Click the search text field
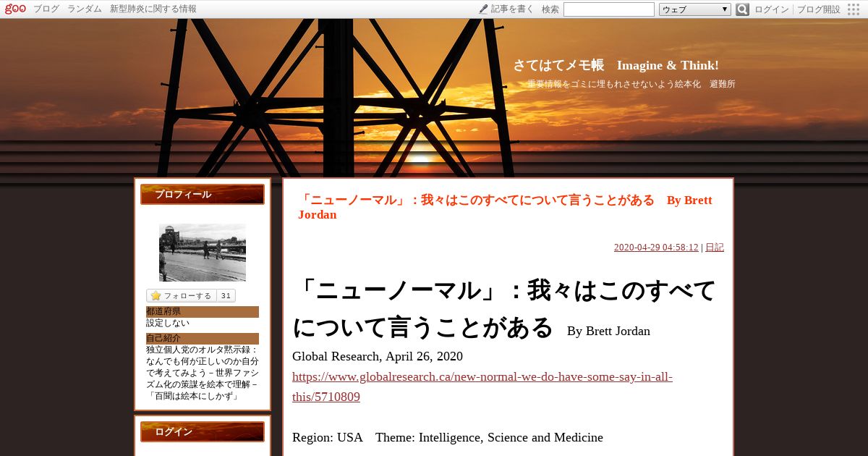Image resolution: width=868 pixels, height=456 pixels. [608, 9]
